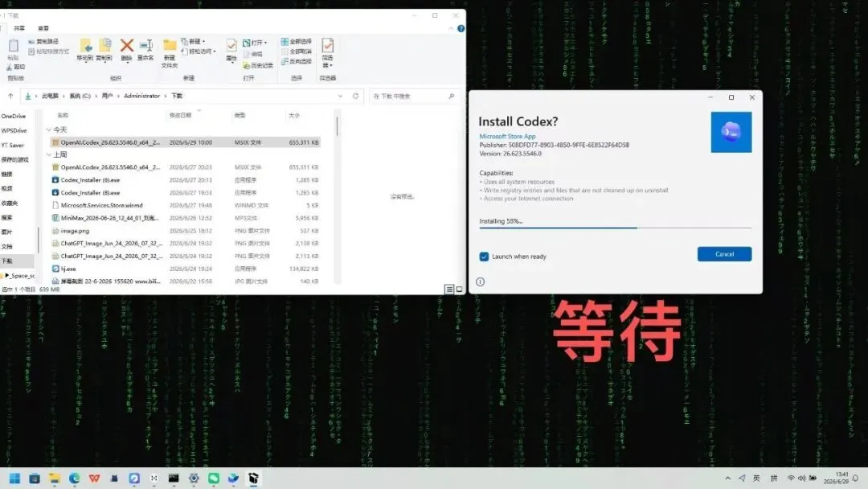Open the 打开 (Open) dropdown in ribbon

[x=256, y=43]
